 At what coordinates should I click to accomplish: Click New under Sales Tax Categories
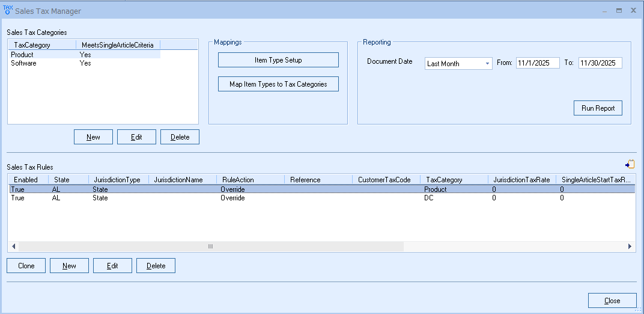pyautogui.click(x=93, y=137)
